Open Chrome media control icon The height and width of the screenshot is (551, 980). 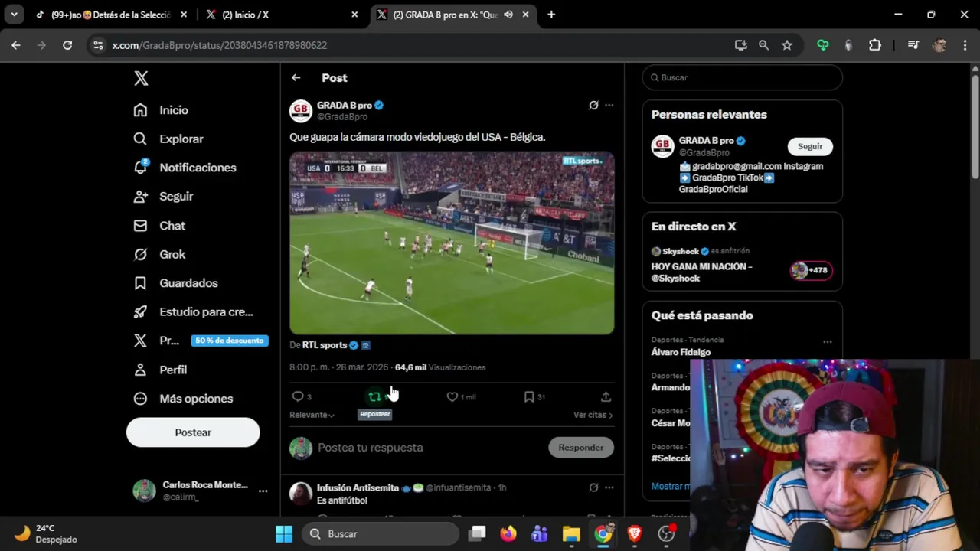coord(913,45)
